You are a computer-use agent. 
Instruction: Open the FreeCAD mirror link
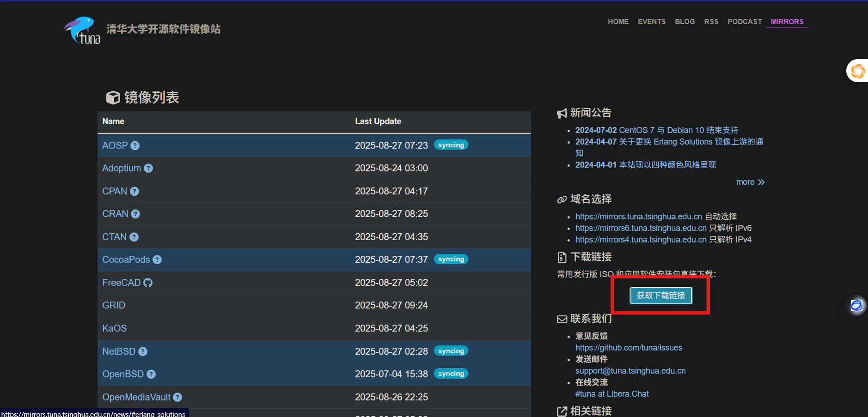coord(121,283)
